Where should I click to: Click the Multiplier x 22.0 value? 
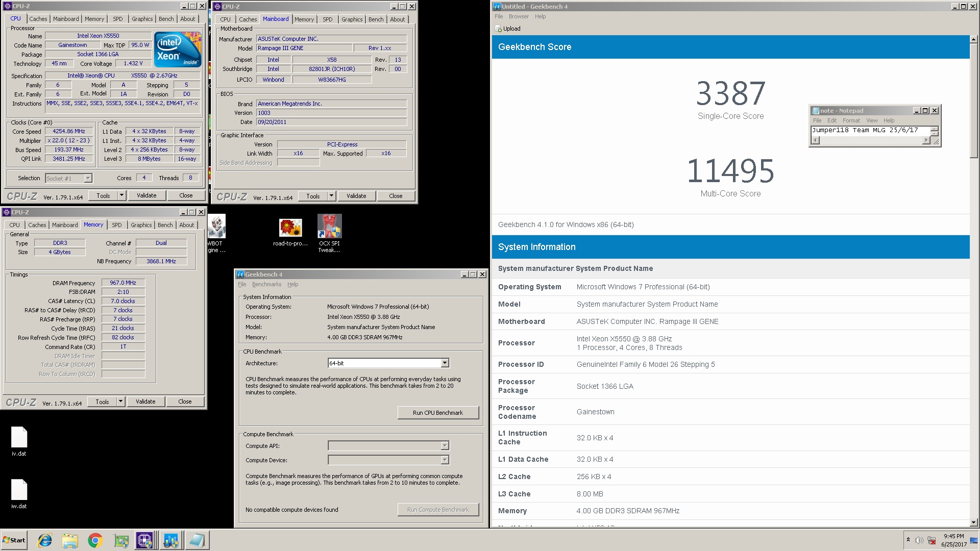pyautogui.click(x=69, y=140)
